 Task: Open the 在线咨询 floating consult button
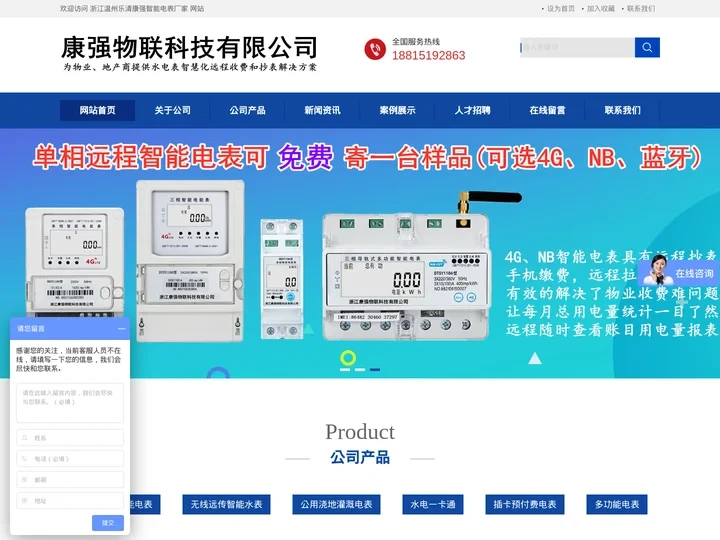678,273
